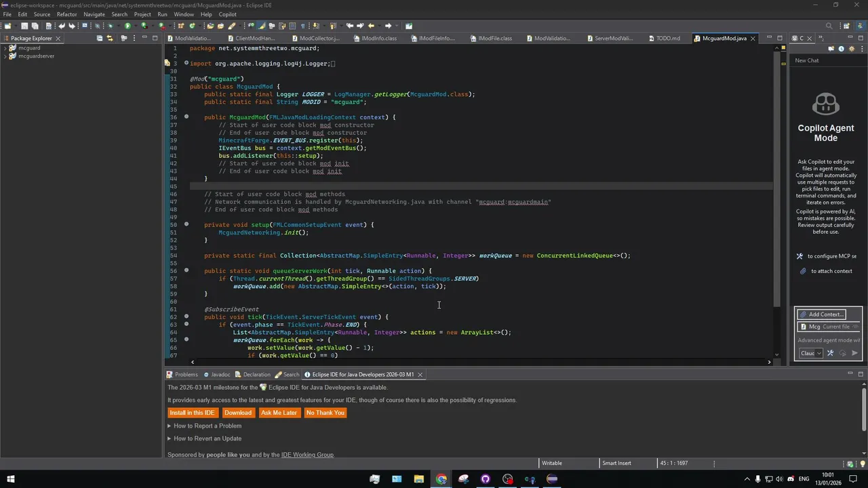
Task: Click the Debug bug icon in toolbar
Action: point(110,26)
